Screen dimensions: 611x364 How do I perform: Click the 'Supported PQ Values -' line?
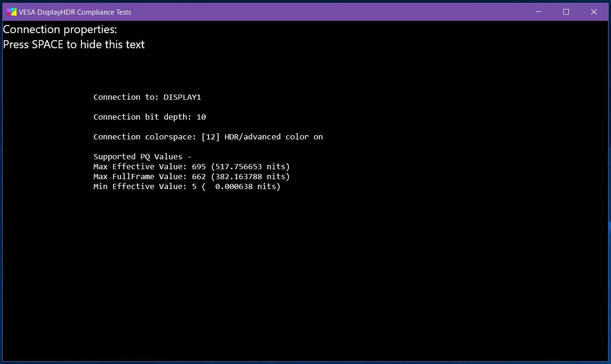pos(142,156)
